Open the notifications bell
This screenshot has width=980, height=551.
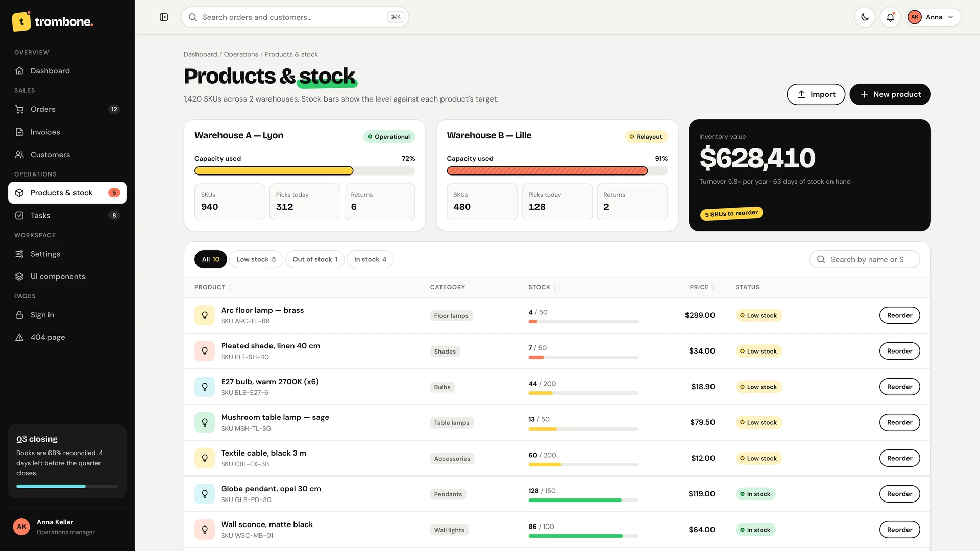(890, 17)
